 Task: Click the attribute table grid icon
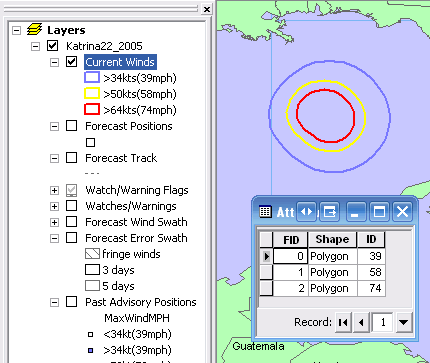point(265,212)
